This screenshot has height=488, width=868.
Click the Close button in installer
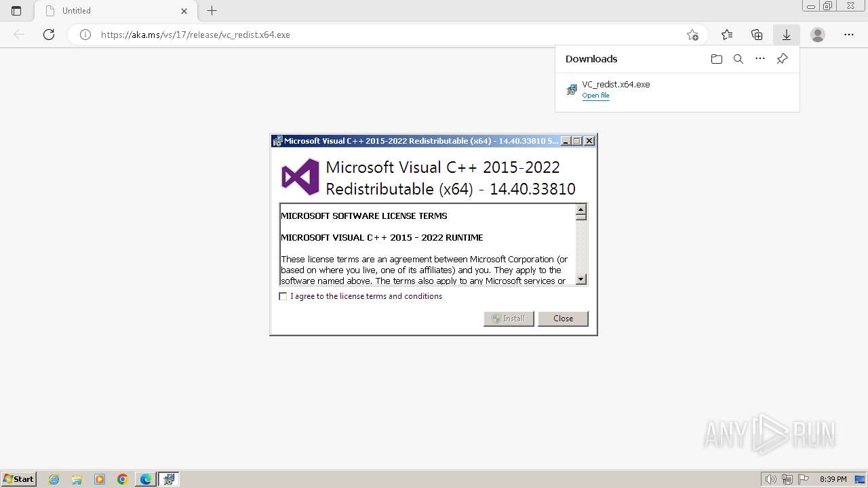pyautogui.click(x=563, y=319)
